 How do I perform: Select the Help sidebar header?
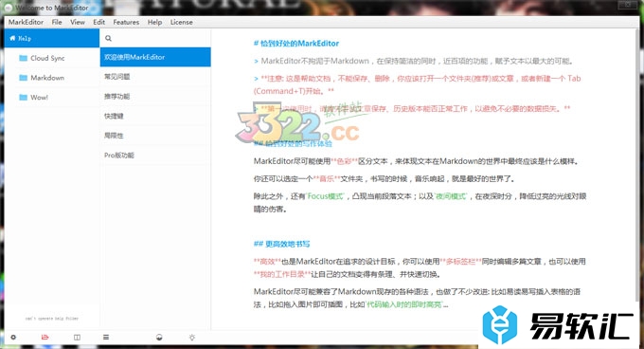[x=52, y=38]
